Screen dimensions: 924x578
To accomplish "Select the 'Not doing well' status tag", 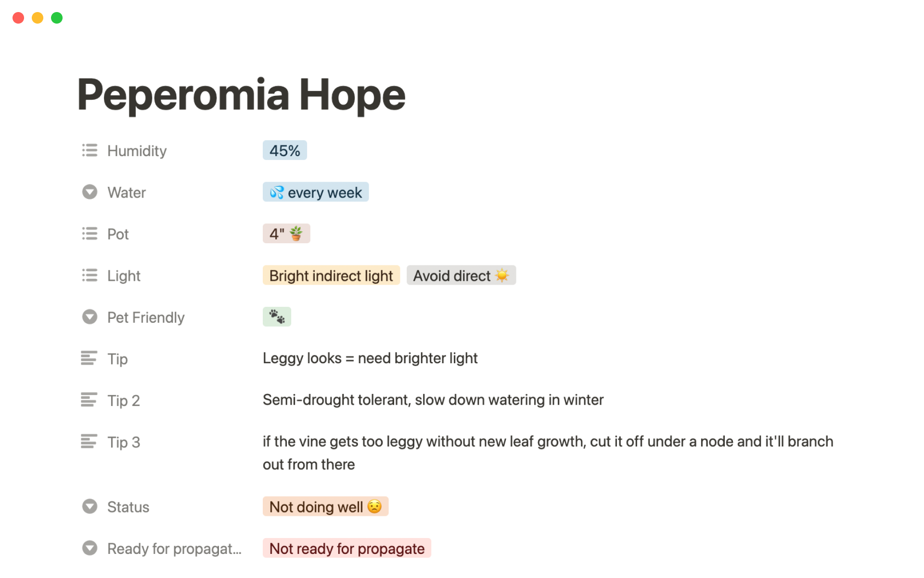I will (325, 507).
